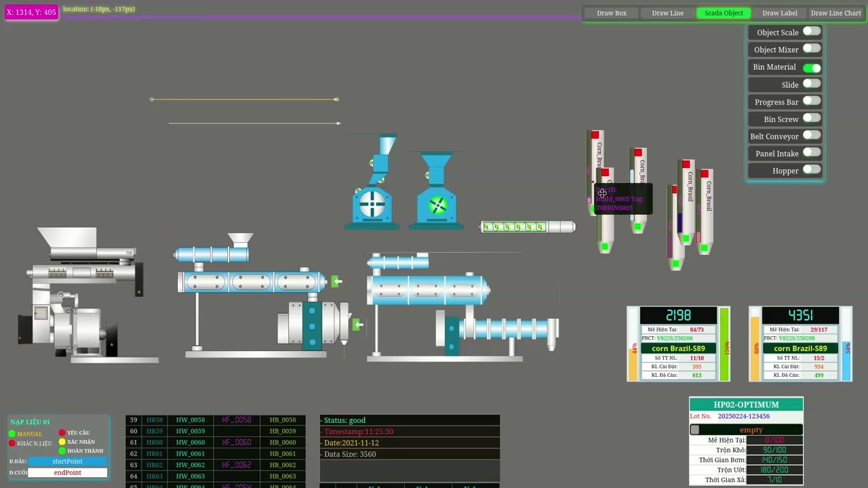The width and height of the screenshot is (868, 488).
Task: Click the gray handle on empty bar
Action: (694, 430)
